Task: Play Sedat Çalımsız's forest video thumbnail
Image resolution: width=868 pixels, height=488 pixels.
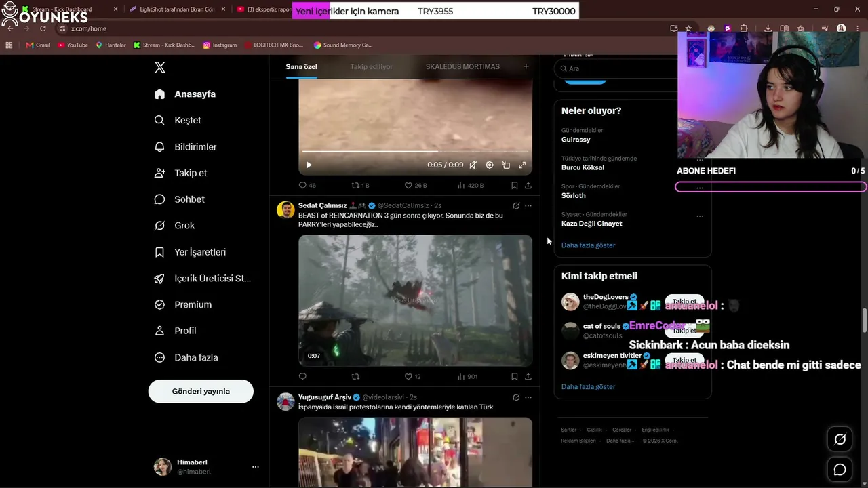Action: coord(415,300)
